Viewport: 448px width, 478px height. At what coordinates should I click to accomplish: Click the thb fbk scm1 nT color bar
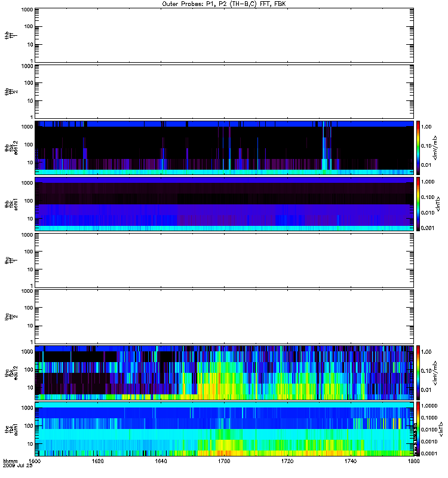(x=418, y=204)
